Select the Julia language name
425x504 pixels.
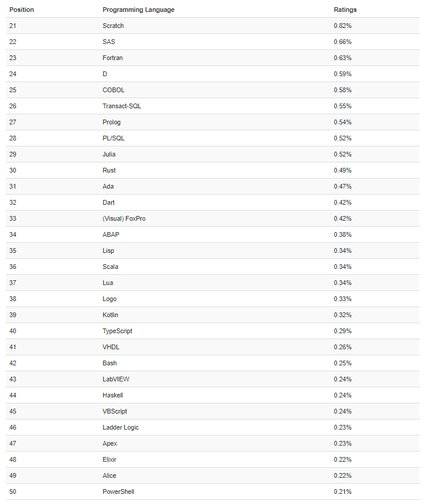[x=109, y=155]
